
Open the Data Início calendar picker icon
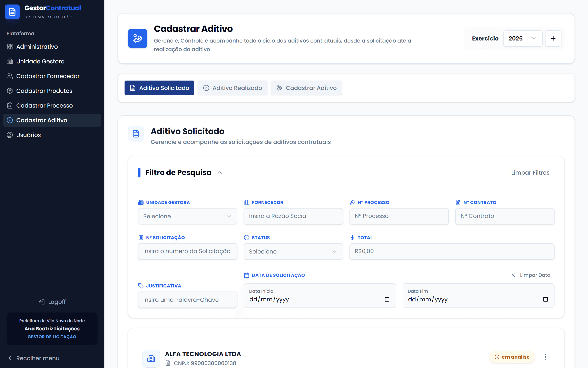click(387, 299)
